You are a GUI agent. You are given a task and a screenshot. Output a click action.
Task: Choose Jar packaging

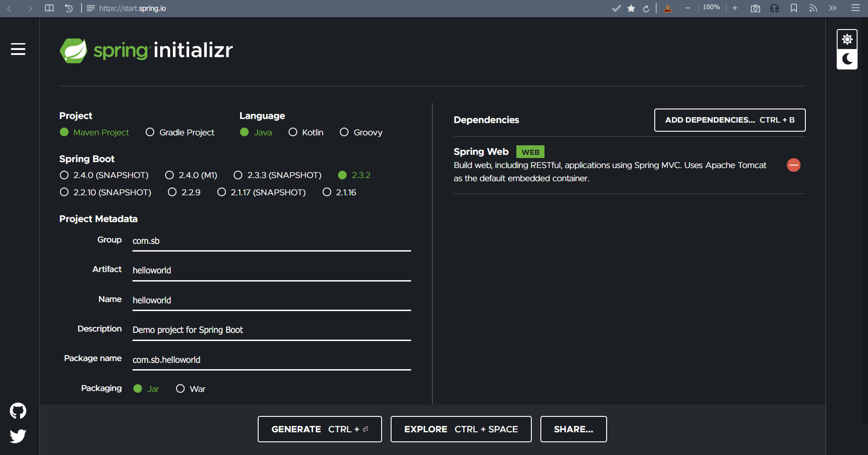pyautogui.click(x=146, y=389)
